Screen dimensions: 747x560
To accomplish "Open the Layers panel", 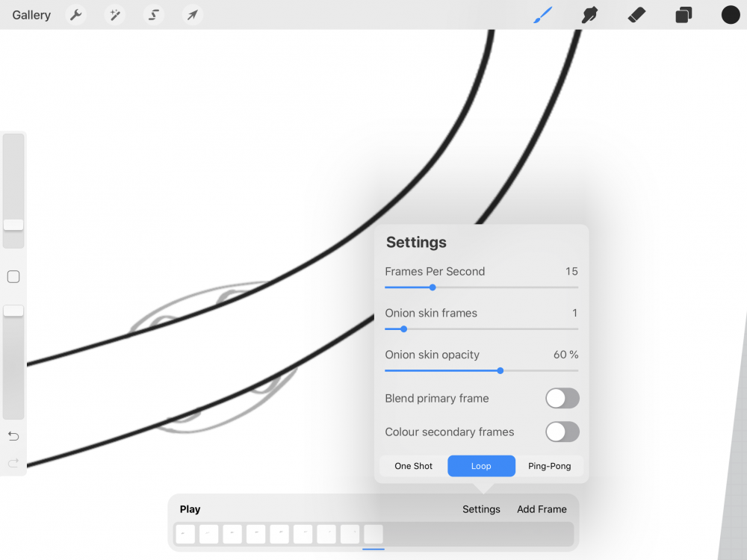I will (684, 15).
